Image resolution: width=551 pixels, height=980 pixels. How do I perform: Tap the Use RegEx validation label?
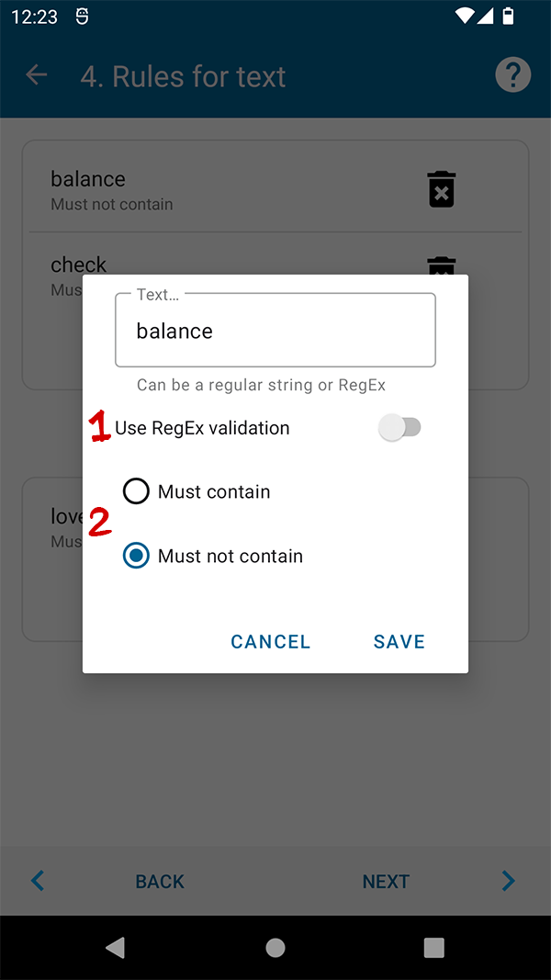[x=202, y=428]
